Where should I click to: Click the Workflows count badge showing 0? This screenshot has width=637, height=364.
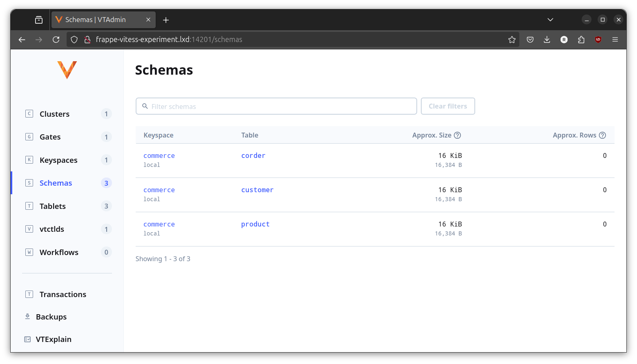106,252
